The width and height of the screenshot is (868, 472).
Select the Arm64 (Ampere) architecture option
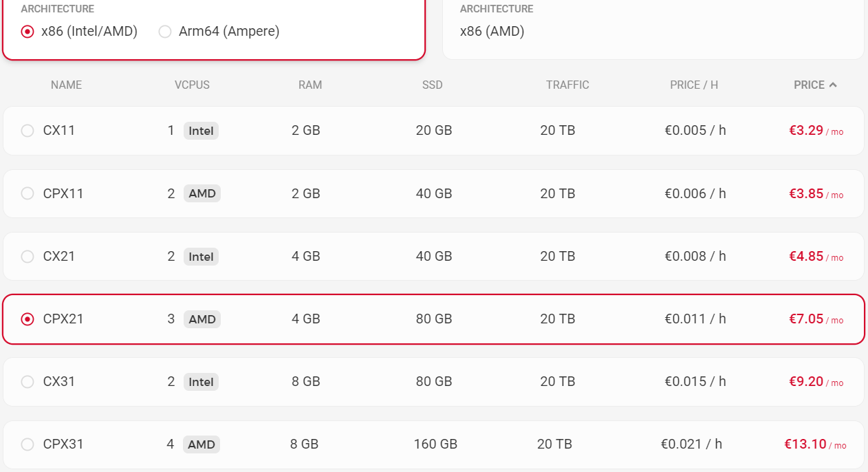[x=165, y=32]
